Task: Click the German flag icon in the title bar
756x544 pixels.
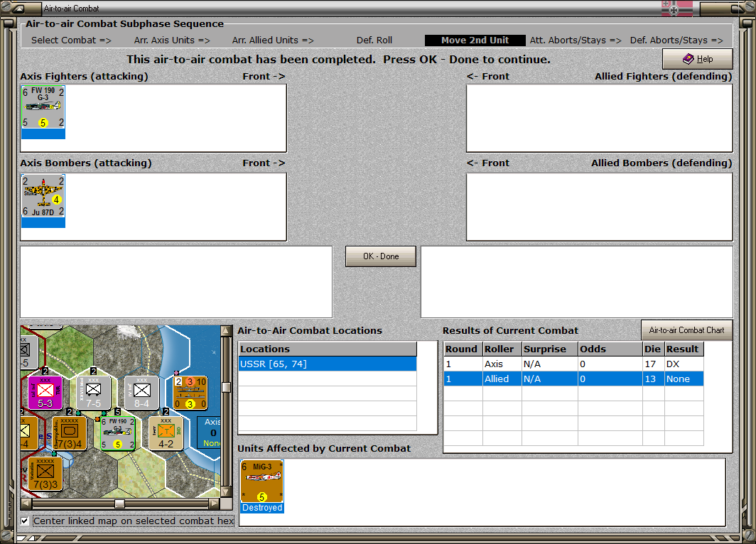Action: coord(677,9)
